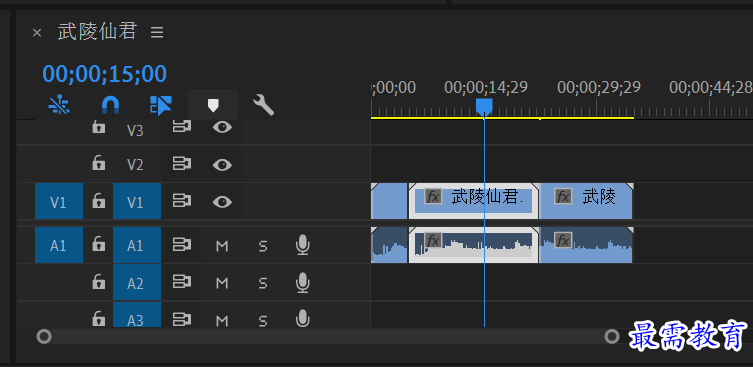
Task: Open the 武陵仙君 panel menu
Action: (157, 32)
